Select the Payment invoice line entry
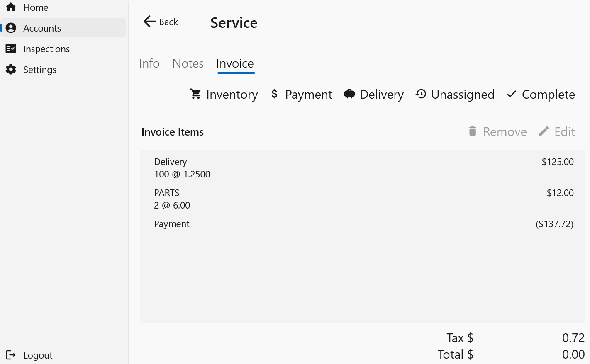The image size is (590, 364). (362, 224)
